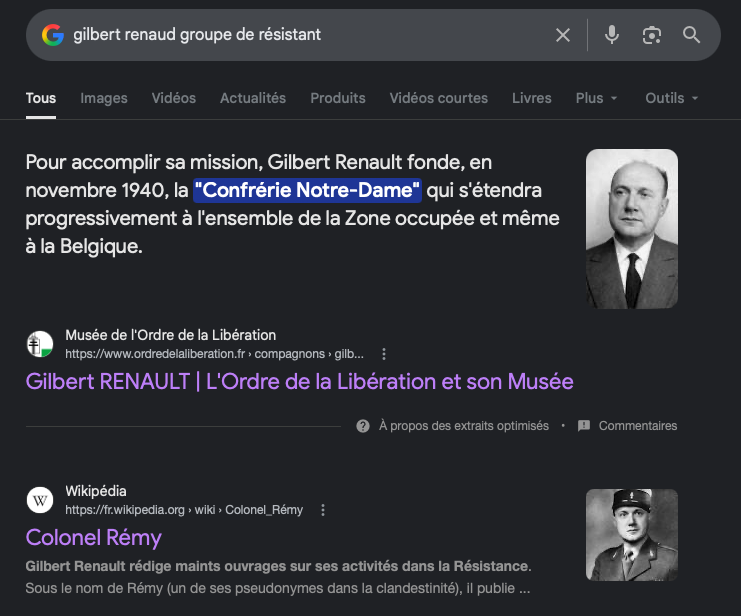741x616 pixels.
Task: Submit search with magnifying glass icon
Action: pyautogui.click(x=691, y=35)
